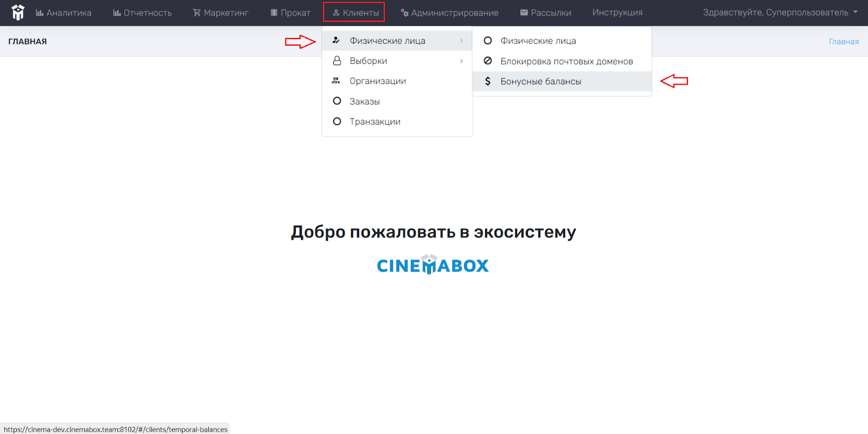Click the circle icon next to Заказы
Viewport: 868px width, 434px height.
(337, 101)
